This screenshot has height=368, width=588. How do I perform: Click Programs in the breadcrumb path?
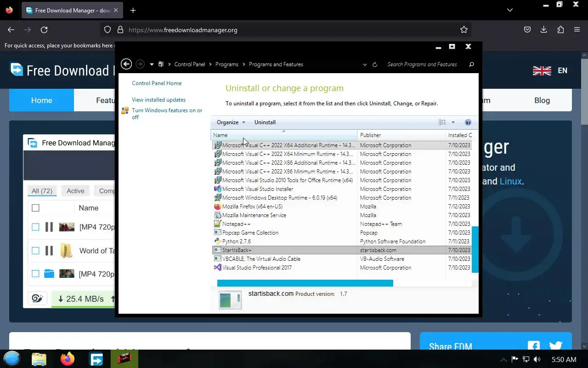pyautogui.click(x=227, y=64)
